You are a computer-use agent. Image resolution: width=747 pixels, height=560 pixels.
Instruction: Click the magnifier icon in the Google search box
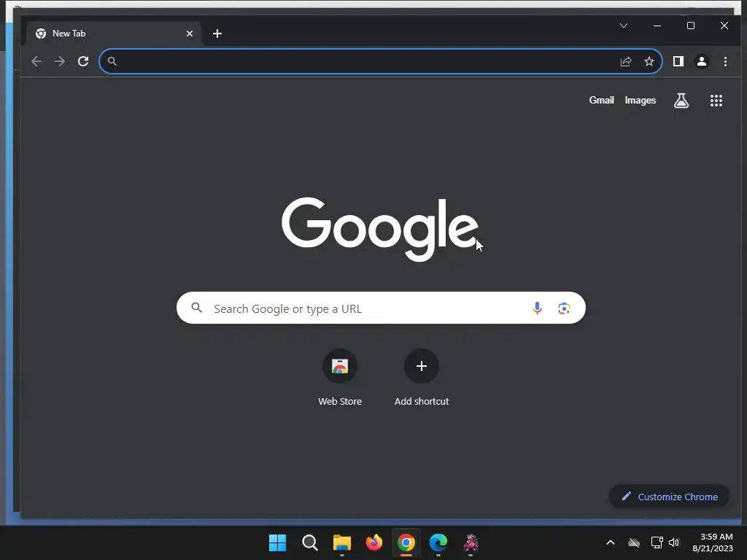[197, 308]
